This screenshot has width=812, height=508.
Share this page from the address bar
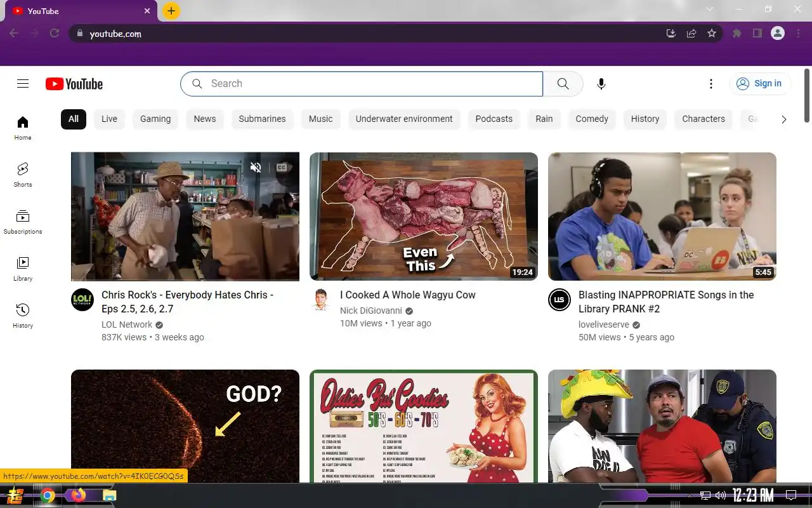coord(691,34)
